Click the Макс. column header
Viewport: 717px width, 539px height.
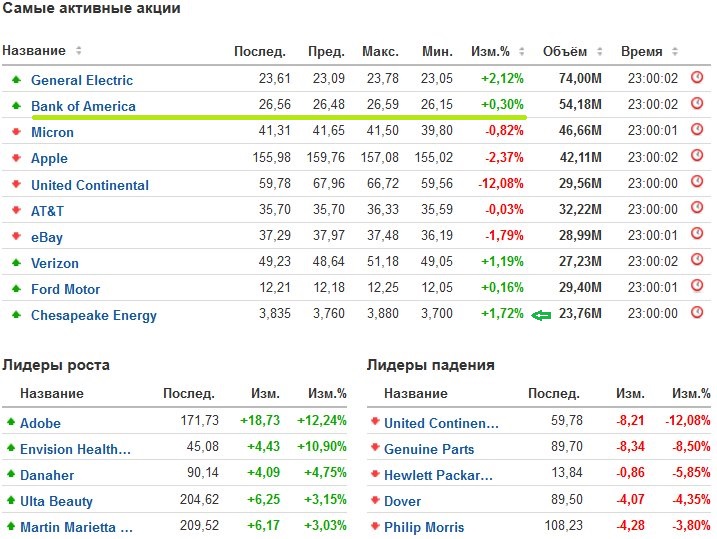point(381,51)
